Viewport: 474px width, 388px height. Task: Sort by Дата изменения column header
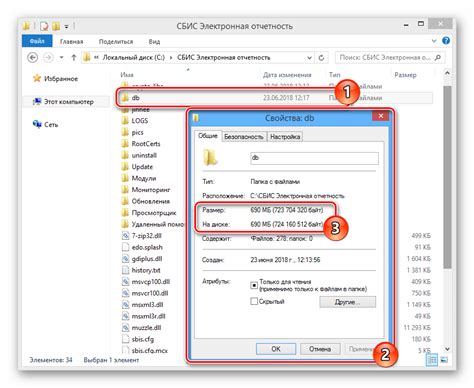[x=287, y=75]
